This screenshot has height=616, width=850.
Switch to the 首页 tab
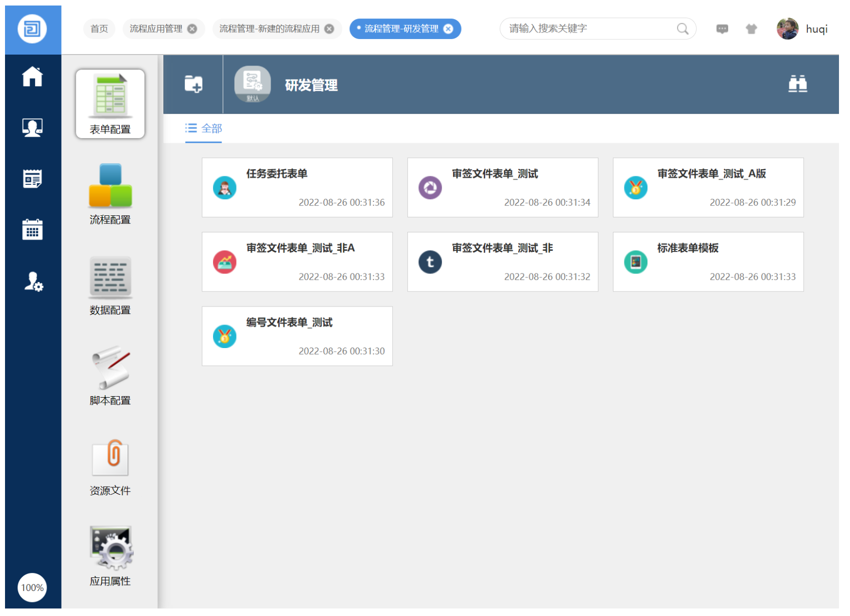coord(99,29)
